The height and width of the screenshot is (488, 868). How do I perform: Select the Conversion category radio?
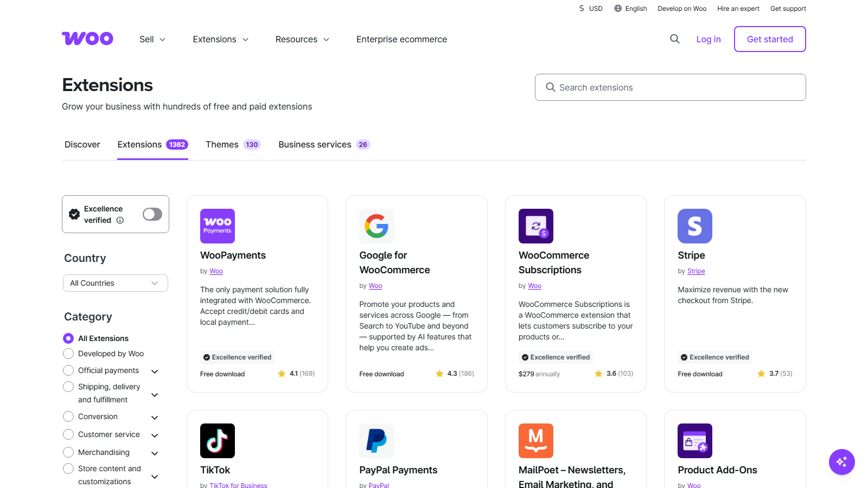tap(68, 416)
